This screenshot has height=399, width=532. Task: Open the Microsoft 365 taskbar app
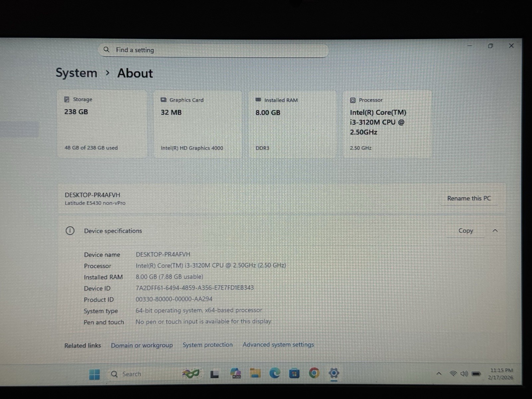point(236,373)
